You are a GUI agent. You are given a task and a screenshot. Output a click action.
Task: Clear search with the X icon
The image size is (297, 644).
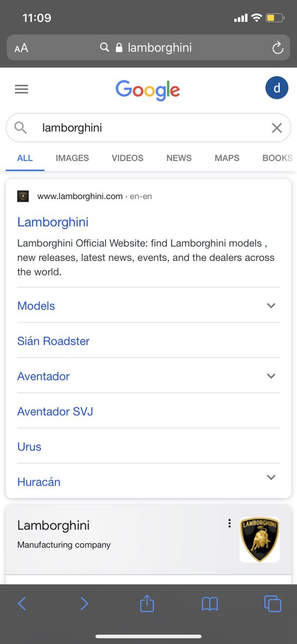pyautogui.click(x=277, y=128)
